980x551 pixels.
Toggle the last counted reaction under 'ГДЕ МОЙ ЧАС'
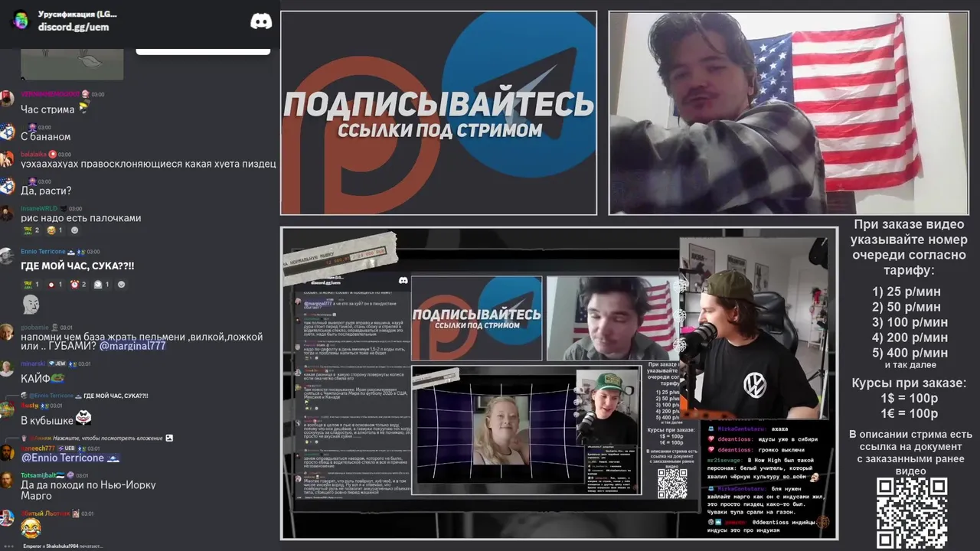pyautogui.click(x=101, y=285)
